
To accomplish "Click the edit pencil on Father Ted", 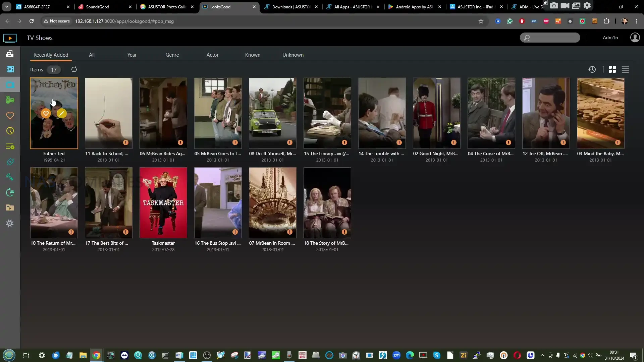I will [61, 113].
